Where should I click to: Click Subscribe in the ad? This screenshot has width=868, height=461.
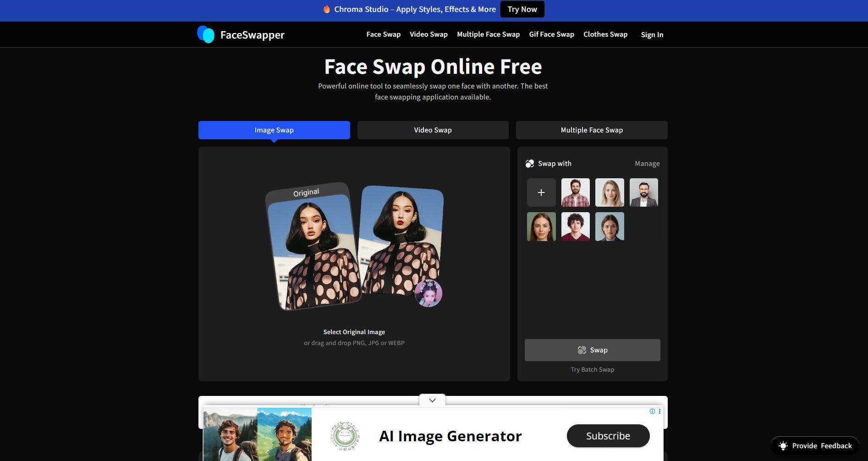(x=608, y=436)
